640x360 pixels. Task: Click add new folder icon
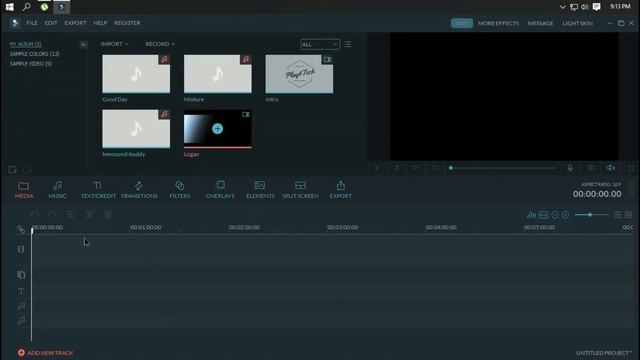(12, 169)
